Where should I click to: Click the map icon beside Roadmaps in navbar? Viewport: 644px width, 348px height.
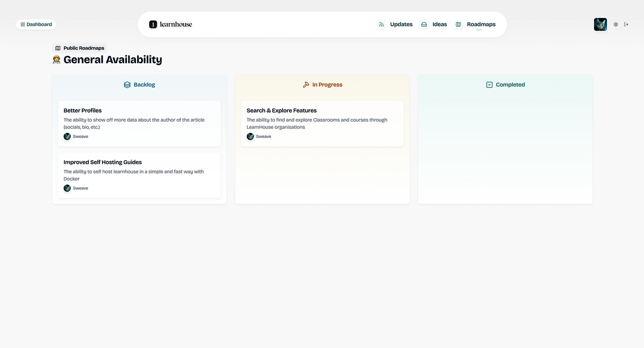click(x=459, y=24)
